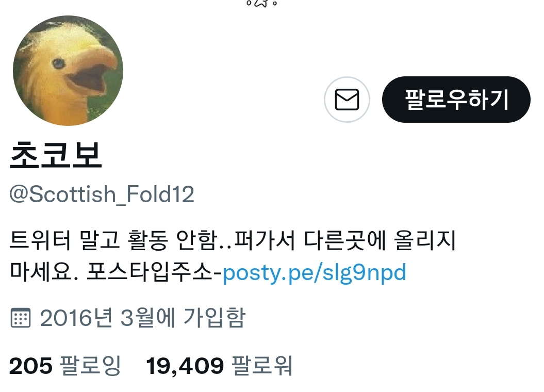Image resolution: width=544 pixels, height=392 pixels.
Task: Click the display name 초코보
Action: pos(56,155)
